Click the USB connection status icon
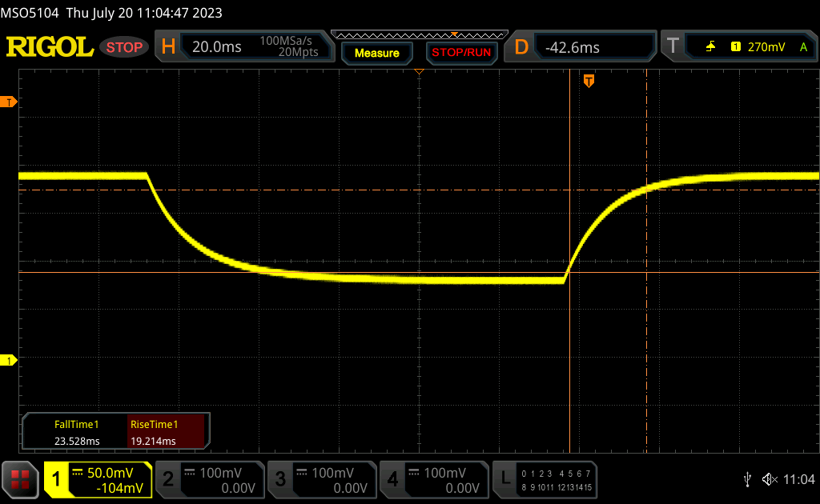The image size is (820, 504). coord(747,479)
